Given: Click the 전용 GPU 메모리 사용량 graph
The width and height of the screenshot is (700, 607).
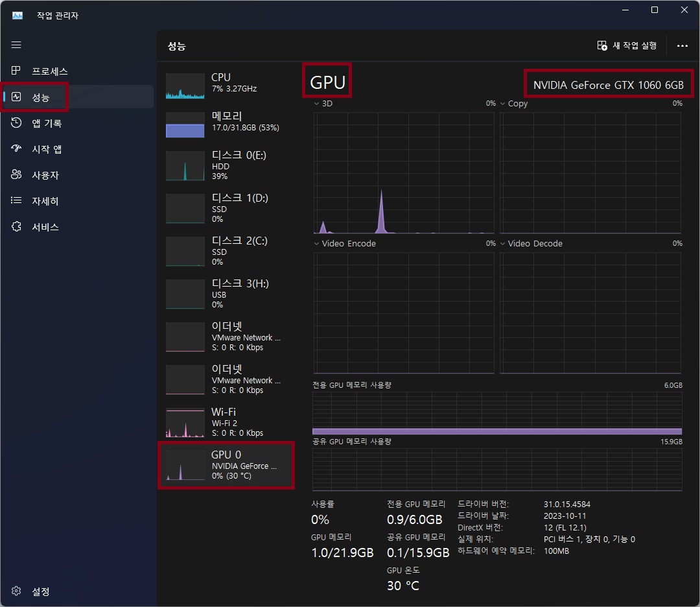Looking at the screenshot, I should (x=497, y=414).
